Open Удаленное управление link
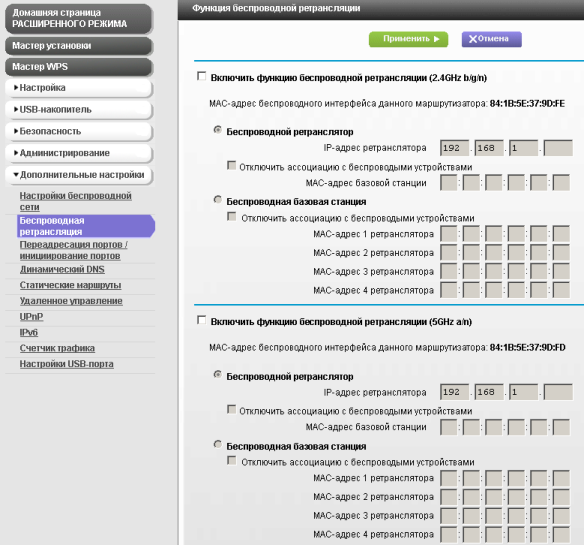Image resolution: width=584 pixels, height=545 pixels. [x=71, y=301]
